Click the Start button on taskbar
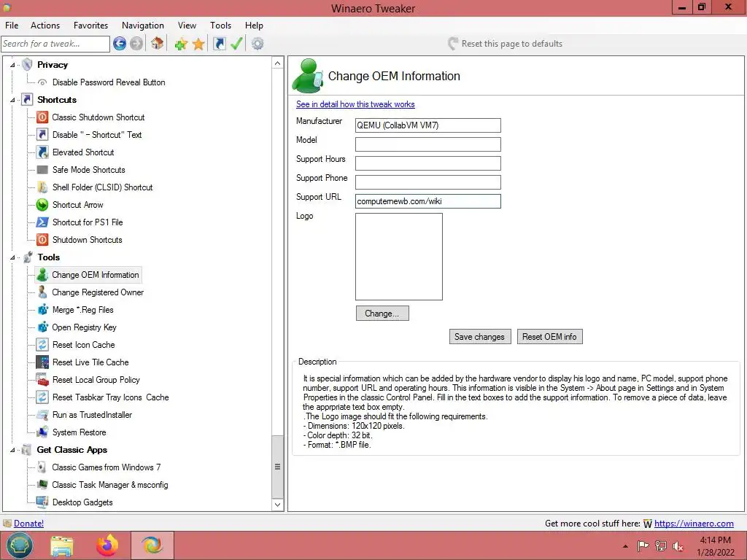 [19, 545]
